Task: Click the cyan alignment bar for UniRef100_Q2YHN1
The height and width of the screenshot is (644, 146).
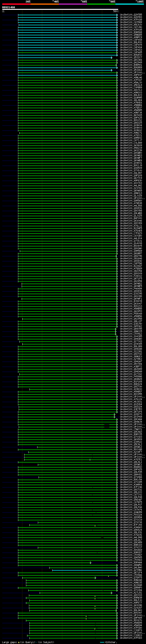Action: [x=85, y=570]
